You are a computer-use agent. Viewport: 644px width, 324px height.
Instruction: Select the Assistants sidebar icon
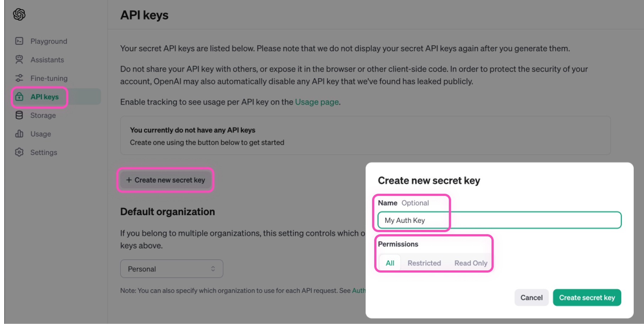point(19,60)
